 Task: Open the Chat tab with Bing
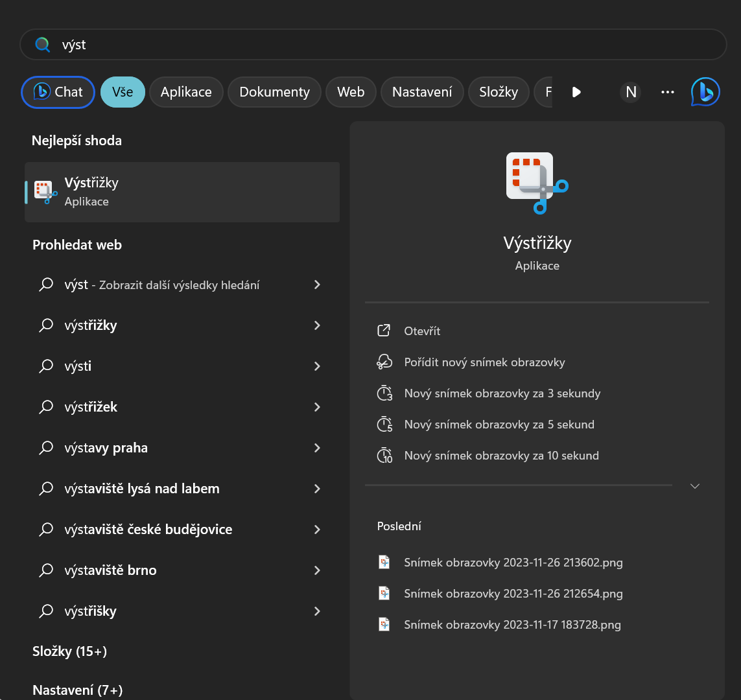[x=58, y=92]
